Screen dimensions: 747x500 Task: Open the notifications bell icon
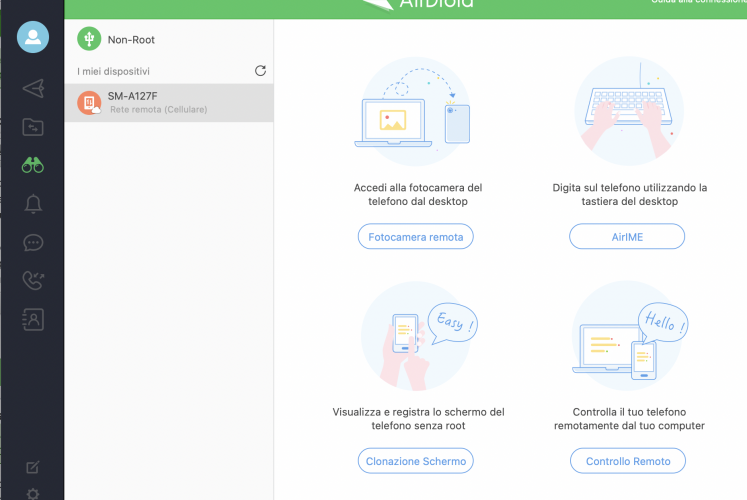(x=33, y=204)
